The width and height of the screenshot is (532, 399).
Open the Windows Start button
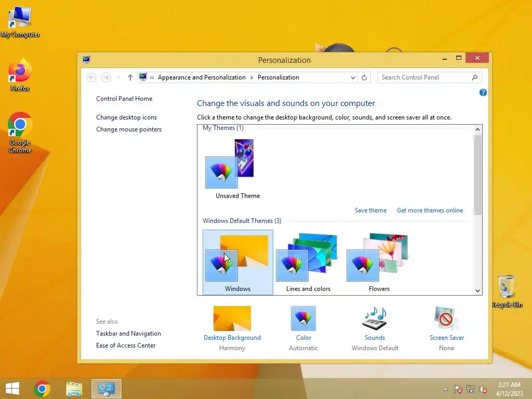(x=12, y=389)
